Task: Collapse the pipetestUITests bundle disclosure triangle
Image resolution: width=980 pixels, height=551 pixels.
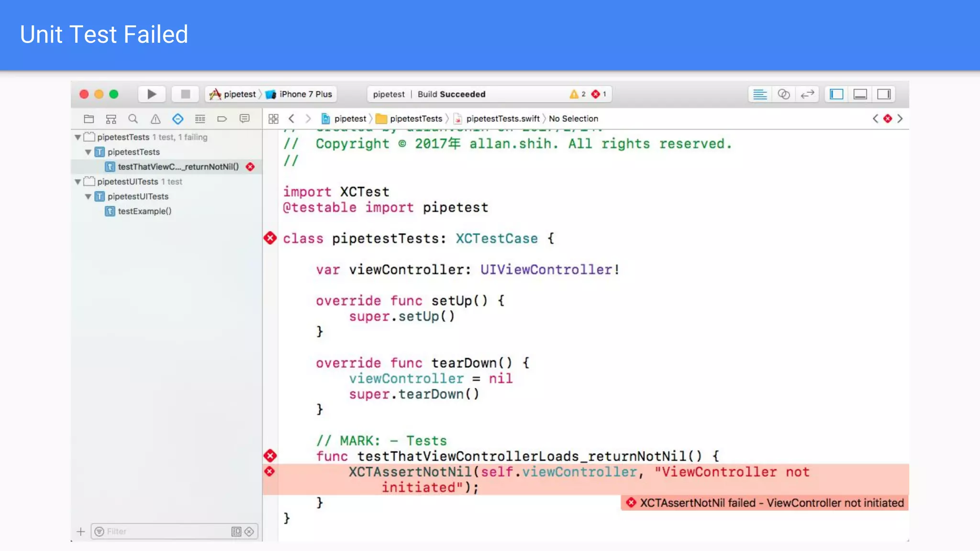Action: [x=78, y=182]
